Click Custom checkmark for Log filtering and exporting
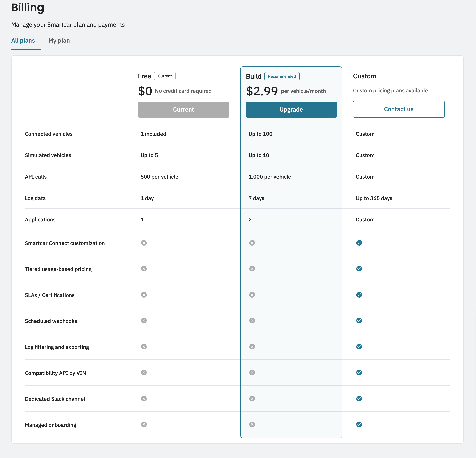This screenshot has height=458, width=476. tap(359, 347)
